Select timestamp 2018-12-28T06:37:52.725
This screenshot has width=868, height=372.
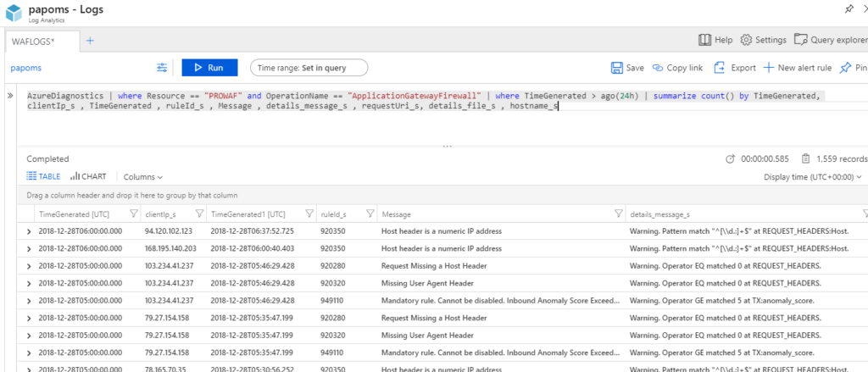click(x=253, y=231)
